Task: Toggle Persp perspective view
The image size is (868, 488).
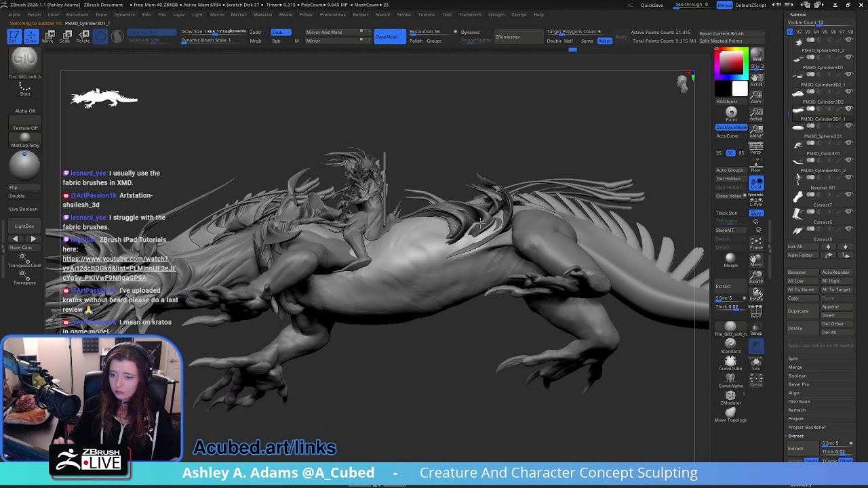Action: click(x=756, y=148)
